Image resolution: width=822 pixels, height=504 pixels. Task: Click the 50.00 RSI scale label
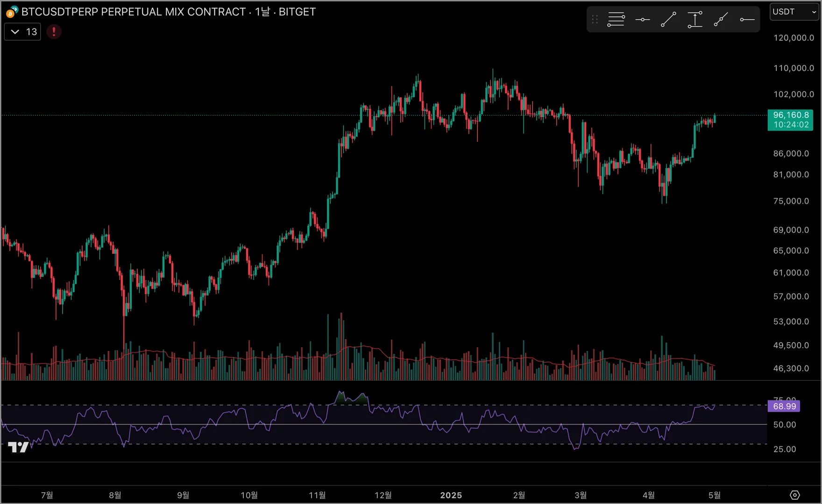point(785,425)
